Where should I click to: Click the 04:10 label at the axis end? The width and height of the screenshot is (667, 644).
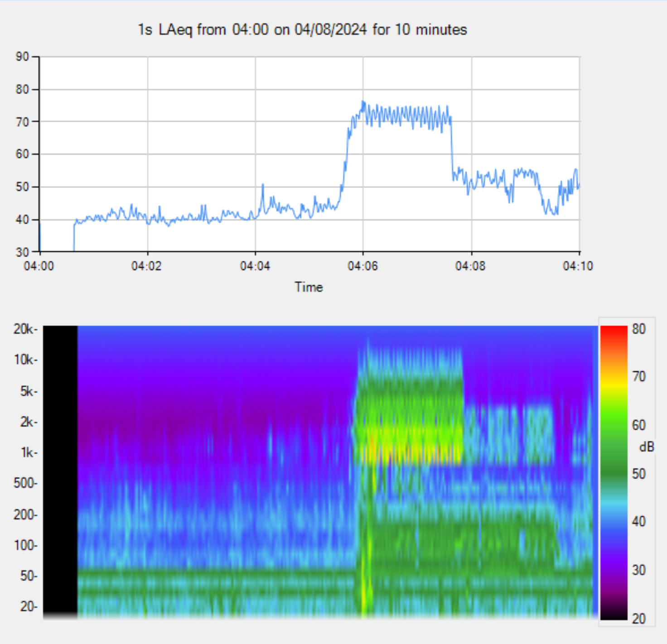pyautogui.click(x=578, y=266)
